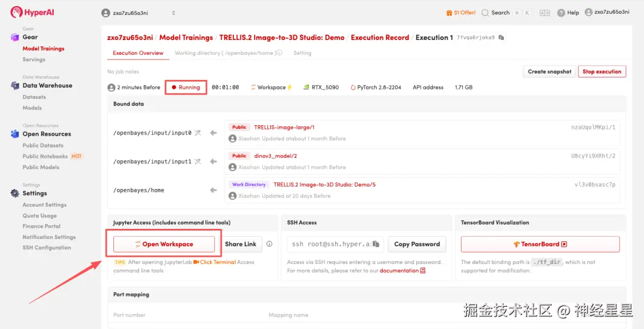644x329 pixels.
Task: Click the Copy Password button
Action: tap(417, 244)
